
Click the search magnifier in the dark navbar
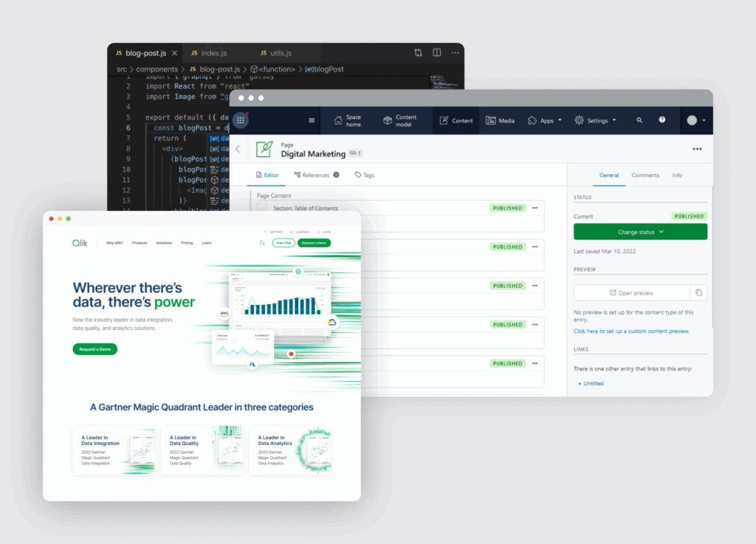coord(639,120)
